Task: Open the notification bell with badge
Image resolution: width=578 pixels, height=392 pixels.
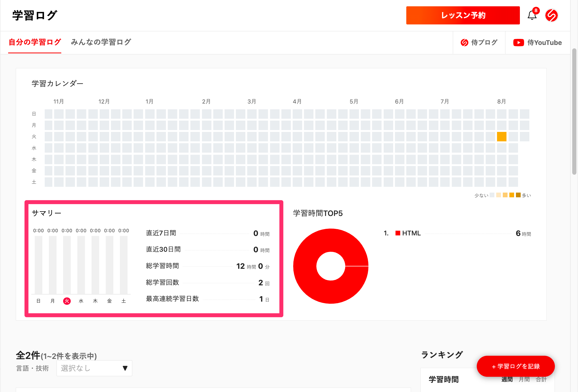Action: click(532, 15)
